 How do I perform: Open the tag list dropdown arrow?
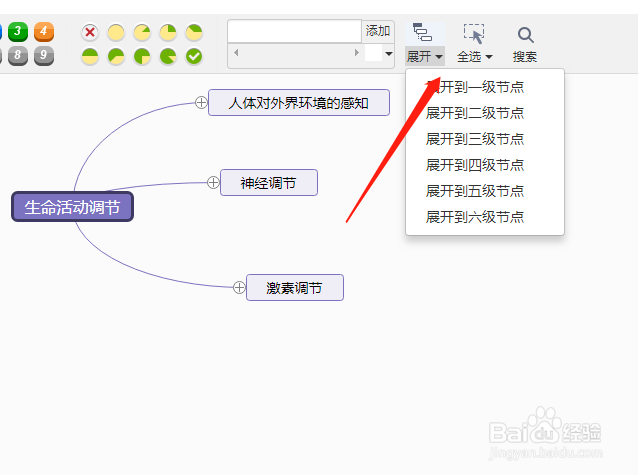click(389, 53)
